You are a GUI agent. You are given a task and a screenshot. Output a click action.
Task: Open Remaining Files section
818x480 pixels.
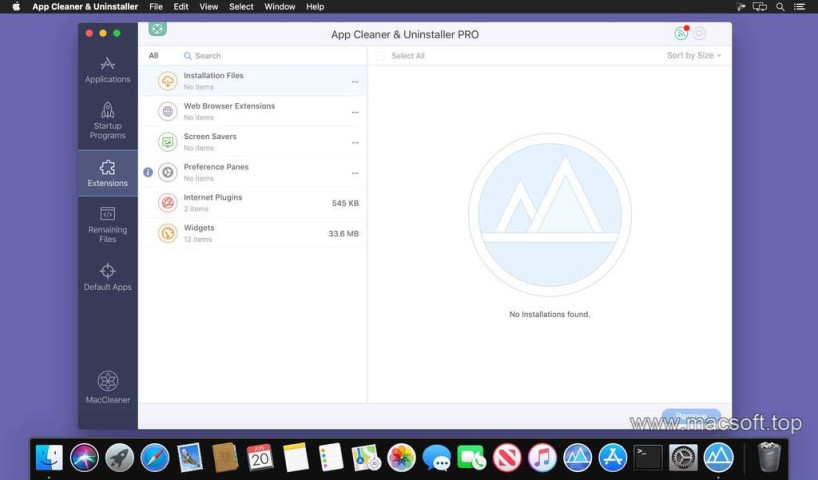click(x=107, y=225)
